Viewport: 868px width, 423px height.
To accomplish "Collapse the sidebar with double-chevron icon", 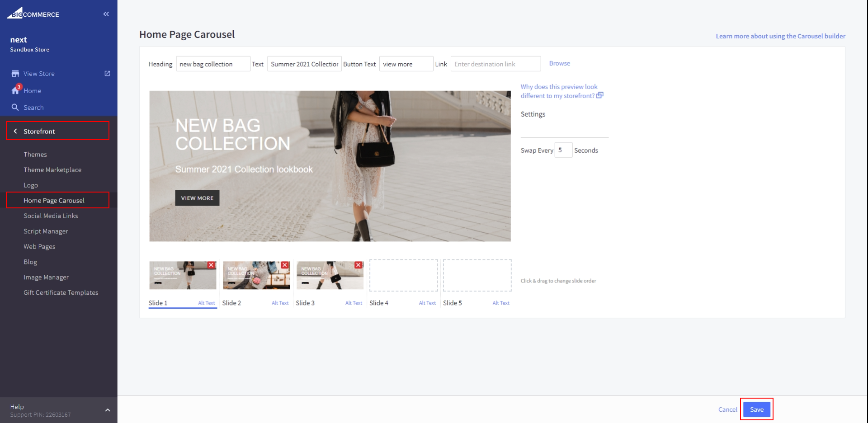I will (106, 14).
